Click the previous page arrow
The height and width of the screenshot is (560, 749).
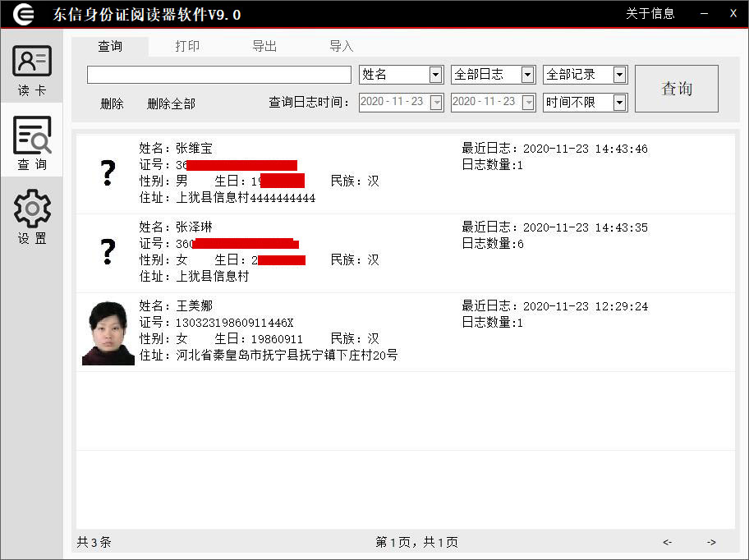pyautogui.click(x=668, y=542)
